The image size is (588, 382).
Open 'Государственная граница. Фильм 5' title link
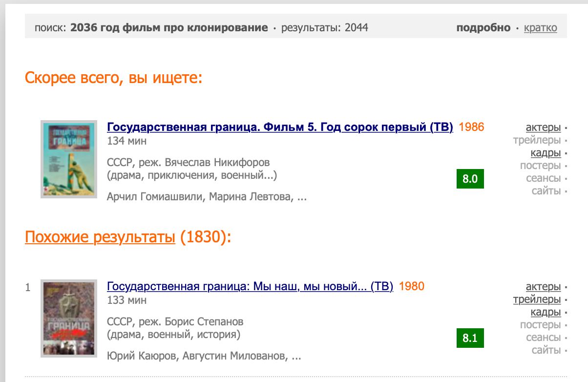pos(280,127)
